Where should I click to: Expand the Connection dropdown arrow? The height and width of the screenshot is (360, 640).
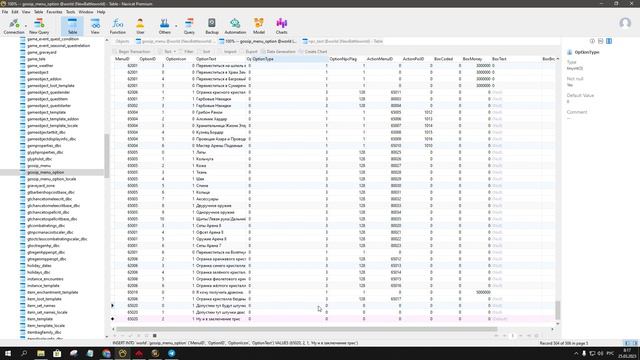point(26,26)
